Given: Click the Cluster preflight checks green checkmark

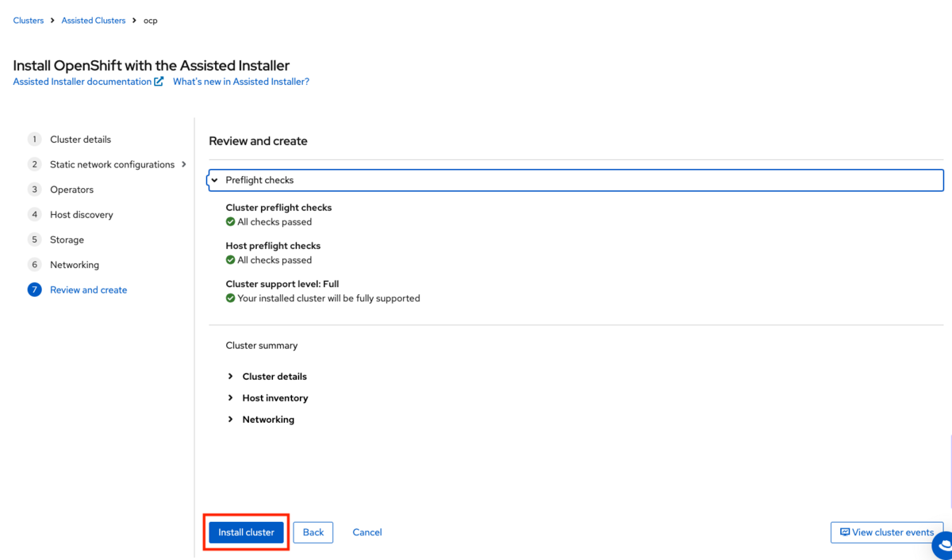Looking at the screenshot, I should coord(231,222).
